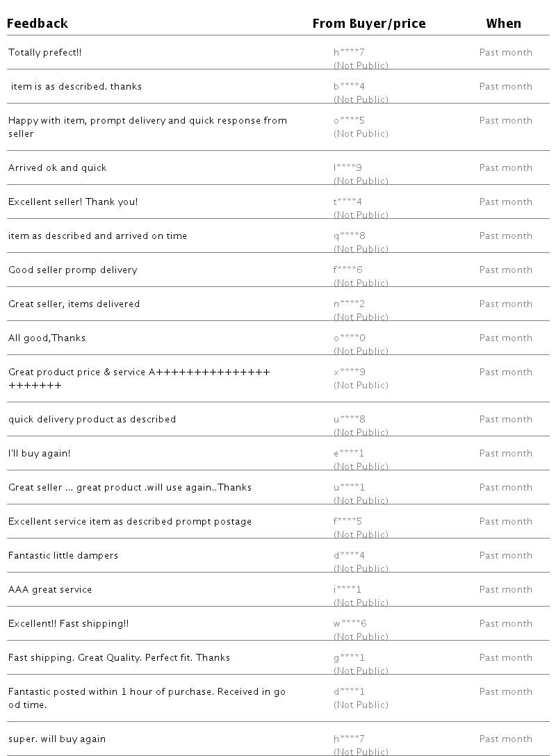Click the 'Totally prefect!!' feedback comment

(45, 53)
